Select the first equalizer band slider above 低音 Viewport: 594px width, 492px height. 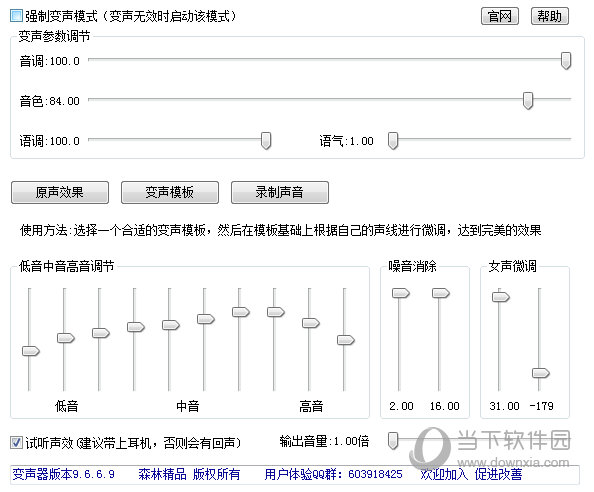click(x=31, y=351)
